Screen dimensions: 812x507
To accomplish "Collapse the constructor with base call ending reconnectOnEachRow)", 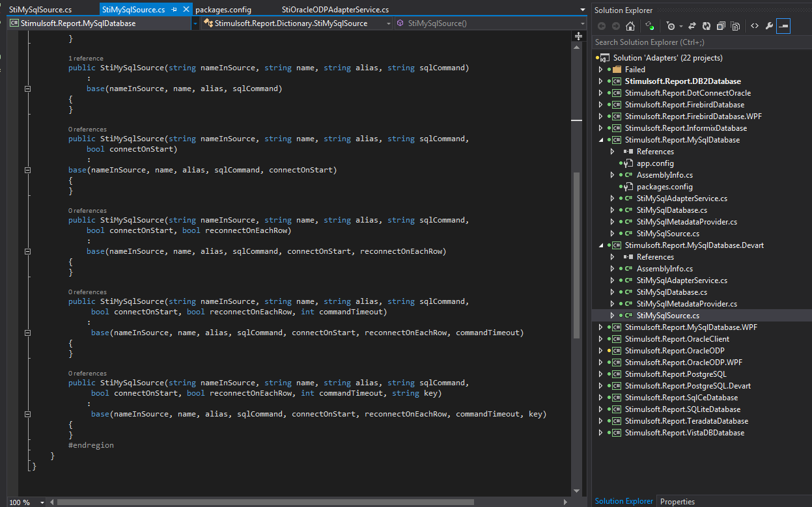I will 27,251.
